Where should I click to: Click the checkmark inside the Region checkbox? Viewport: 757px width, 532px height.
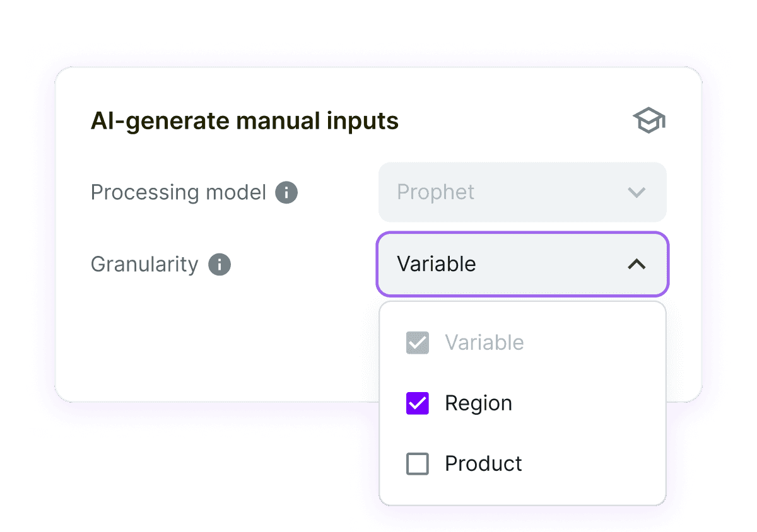click(417, 403)
